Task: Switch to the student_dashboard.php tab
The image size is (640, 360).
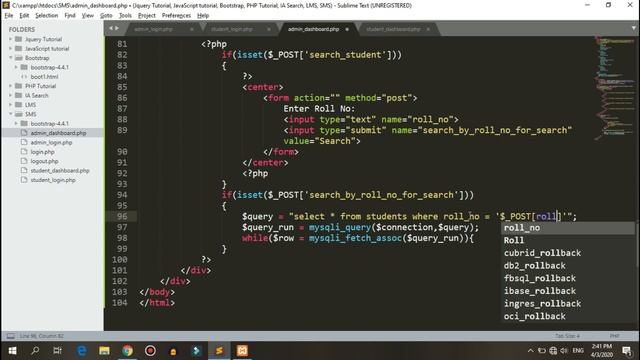Action: [393, 29]
